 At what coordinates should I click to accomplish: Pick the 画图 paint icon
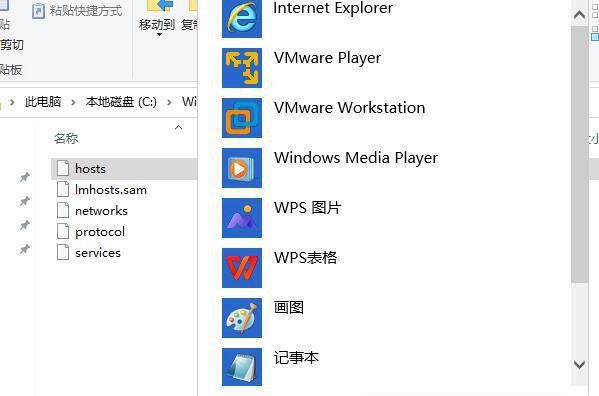pyautogui.click(x=242, y=318)
